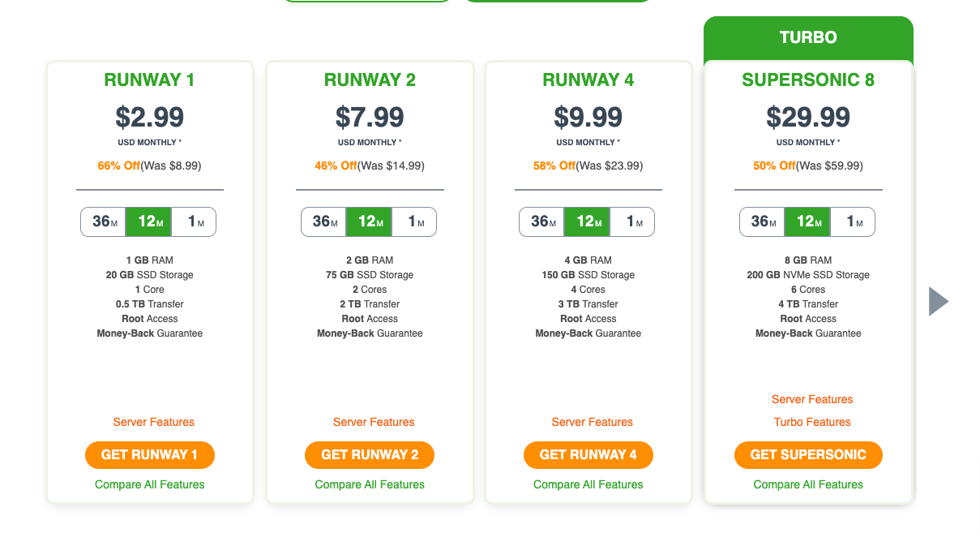This screenshot has width=980, height=546.
Task: Choose 36-month billing for Runway 2
Action: point(324,221)
